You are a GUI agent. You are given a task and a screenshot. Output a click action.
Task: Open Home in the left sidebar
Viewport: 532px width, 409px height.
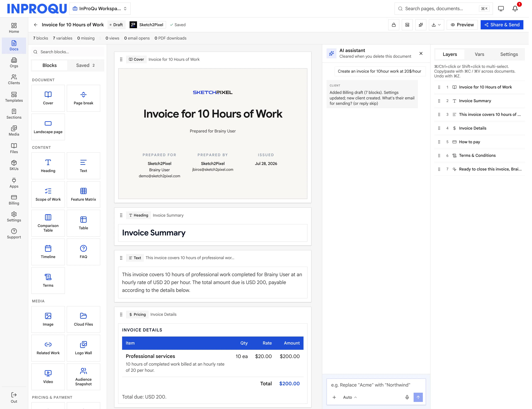coord(14,28)
